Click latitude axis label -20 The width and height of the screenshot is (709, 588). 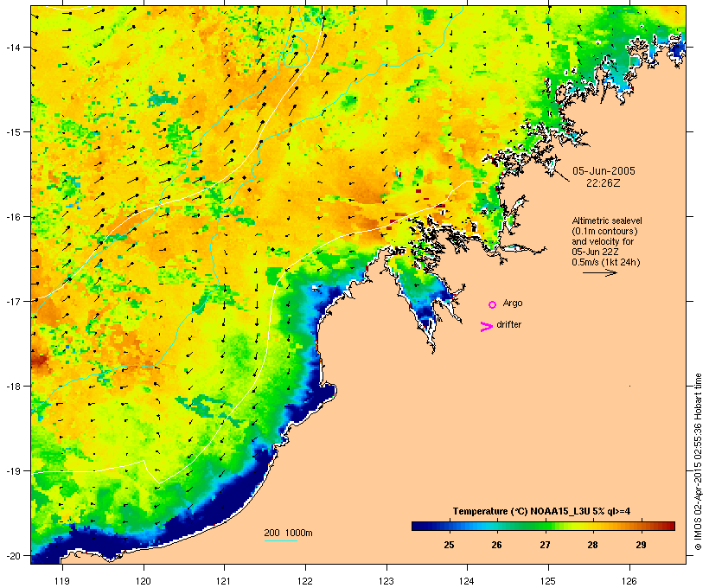coord(12,555)
